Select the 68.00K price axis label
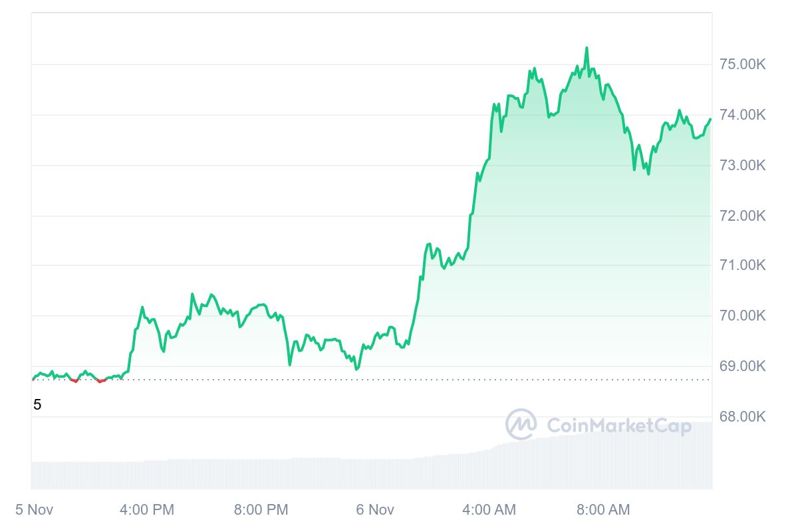Screen dimensions: 798x532 point(743,417)
